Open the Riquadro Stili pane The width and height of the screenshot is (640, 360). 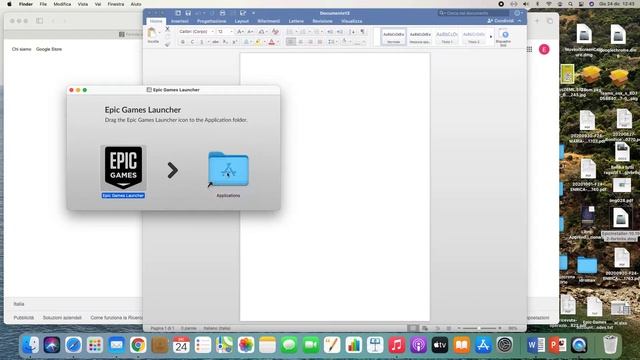tap(504, 37)
